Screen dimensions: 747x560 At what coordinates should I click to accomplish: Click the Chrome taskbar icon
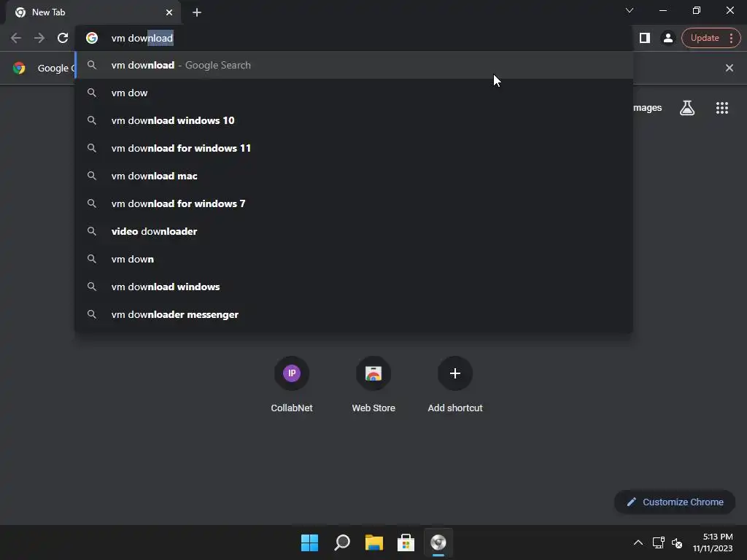click(x=438, y=542)
